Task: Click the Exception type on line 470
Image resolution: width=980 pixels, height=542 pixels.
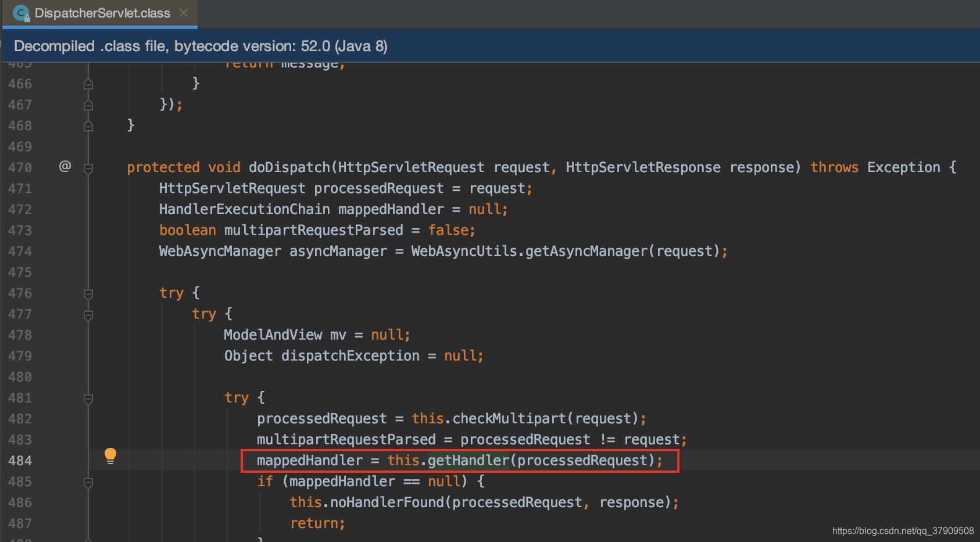Action: 904,167
